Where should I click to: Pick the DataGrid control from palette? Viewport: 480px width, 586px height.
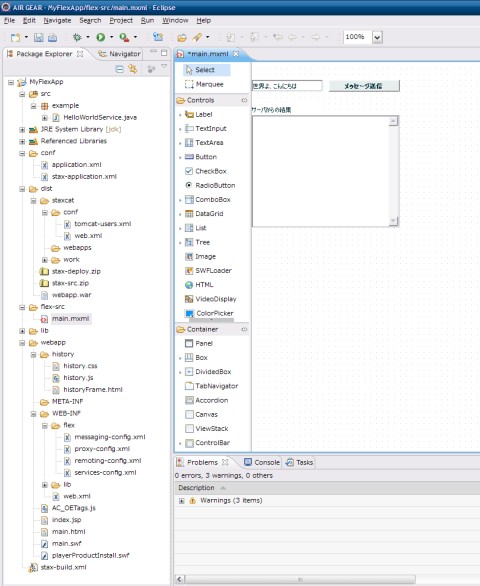pyautogui.click(x=204, y=214)
